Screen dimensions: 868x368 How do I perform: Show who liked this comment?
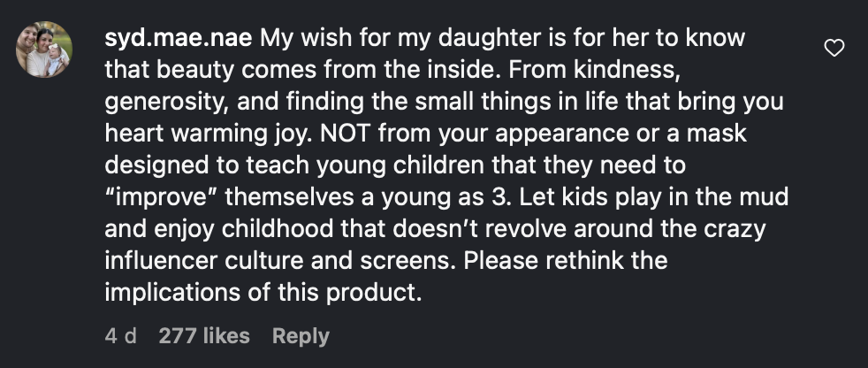(204, 336)
